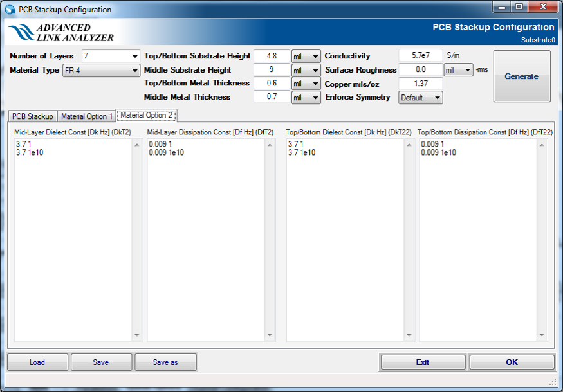Switch to the PCB Stackup tab

tap(33, 116)
